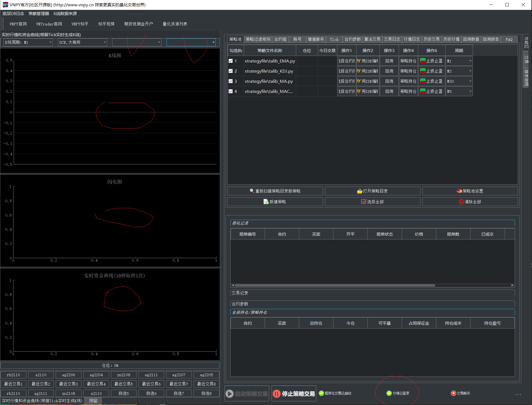Click the 最近交易3 button

[69, 384]
